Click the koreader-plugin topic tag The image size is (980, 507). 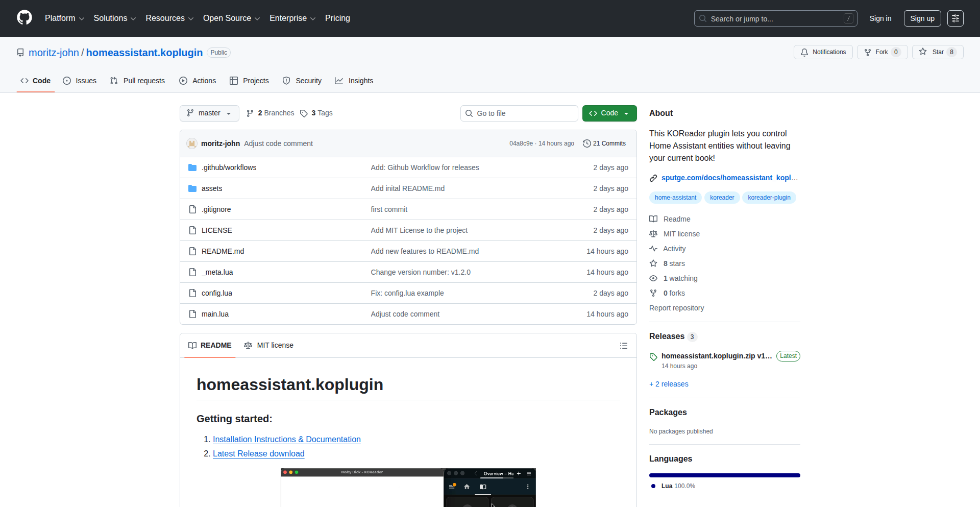click(x=769, y=198)
